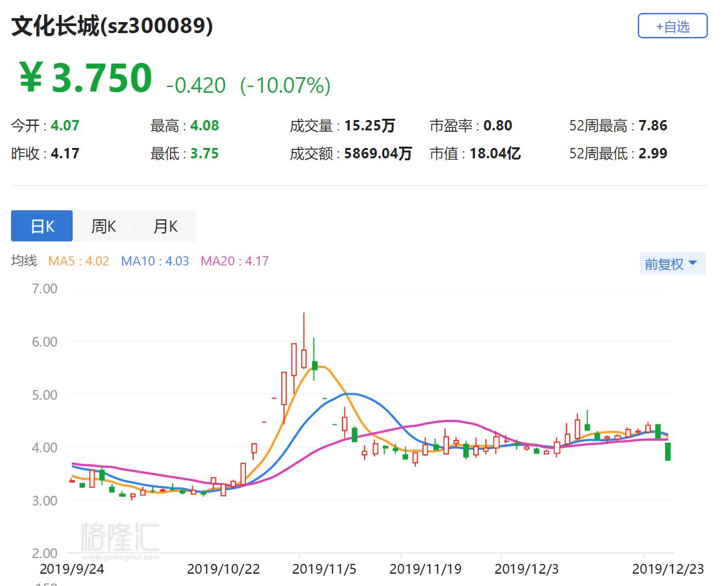Open the 前复权 adjustment dropdown
The image size is (728, 586).
pos(672,263)
